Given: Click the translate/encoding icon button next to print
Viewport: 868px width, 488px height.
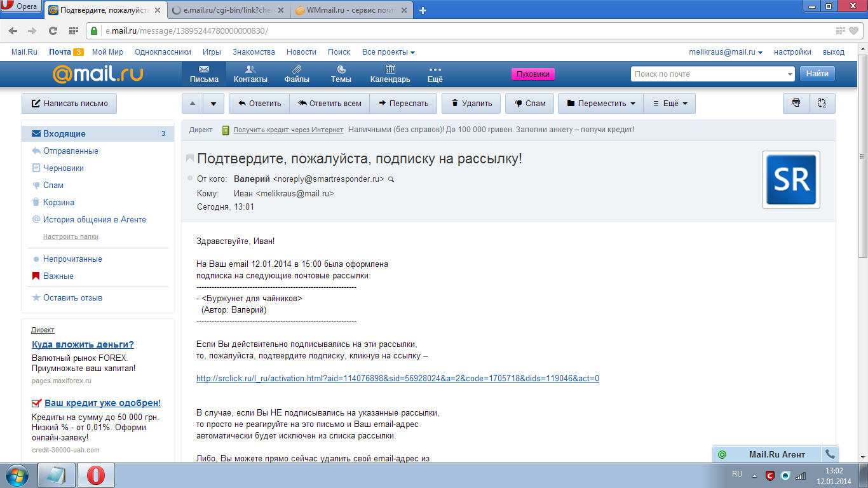Looking at the screenshot, I should 822,104.
